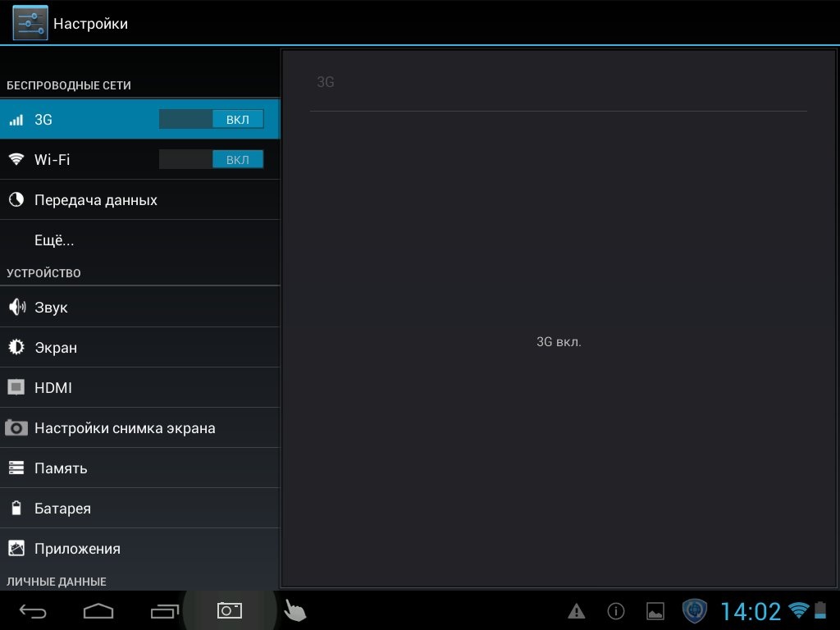This screenshot has height=630, width=840.
Task: Open warning notification triangle icon
Action: 577,611
